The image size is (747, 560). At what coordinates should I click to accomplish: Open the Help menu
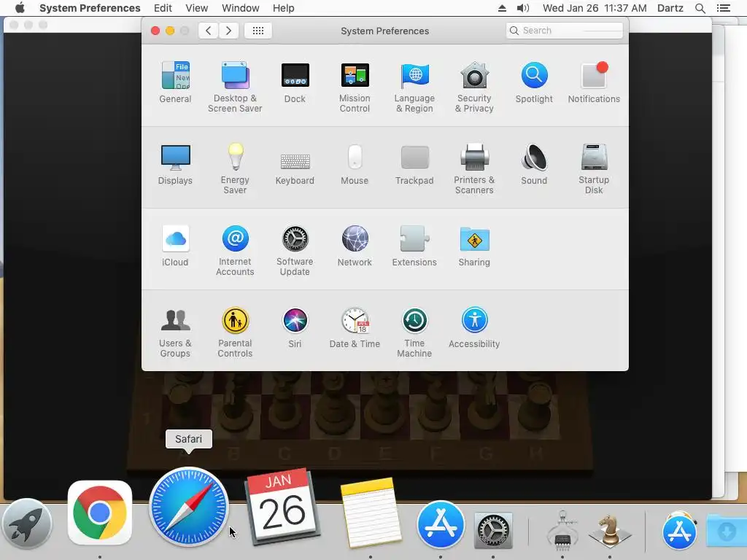(x=283, y=8)
